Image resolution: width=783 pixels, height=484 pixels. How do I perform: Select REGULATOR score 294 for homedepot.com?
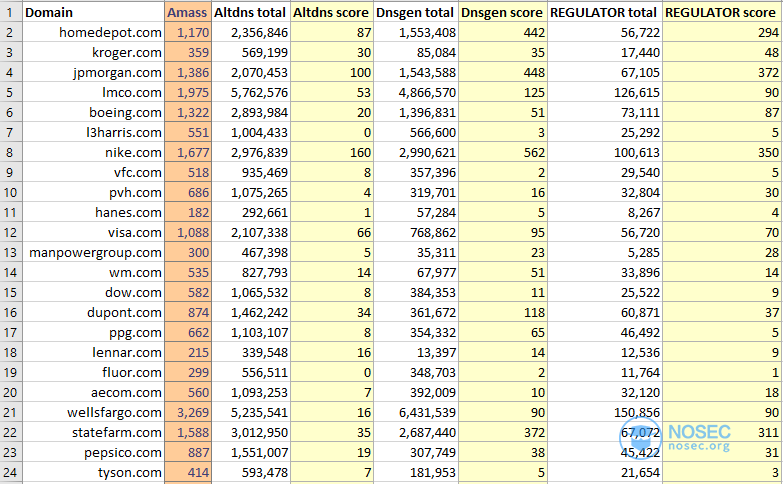pos(722,32)
